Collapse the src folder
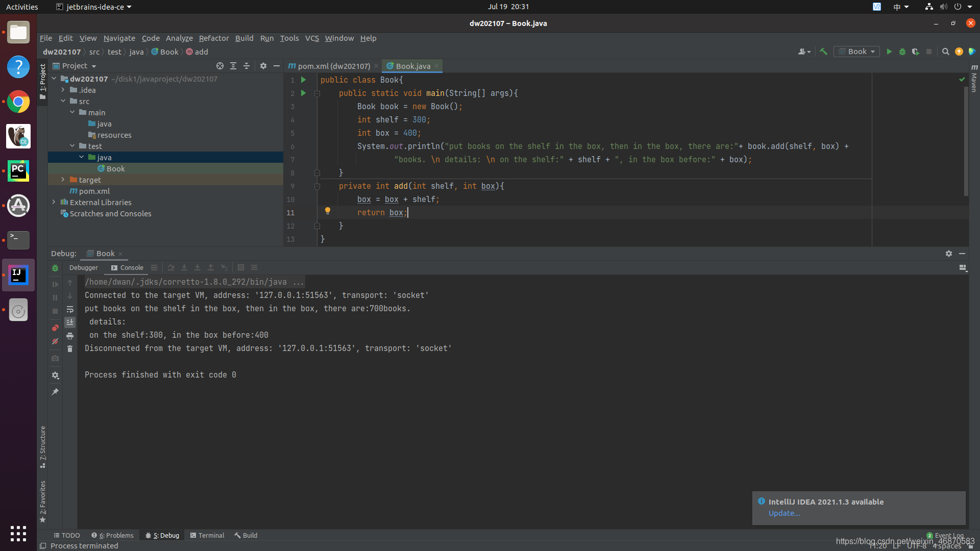Image resolution: width=980 pixels, height=551 pixels. tap(63, 101)
